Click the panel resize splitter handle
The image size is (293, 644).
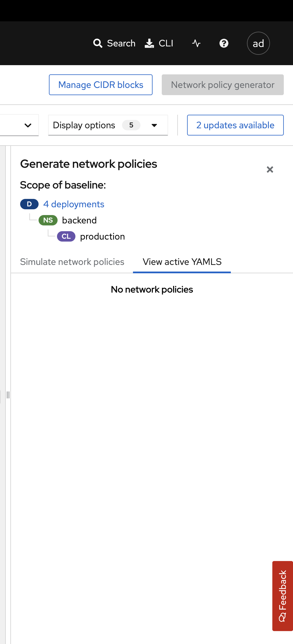pos(8,395)
